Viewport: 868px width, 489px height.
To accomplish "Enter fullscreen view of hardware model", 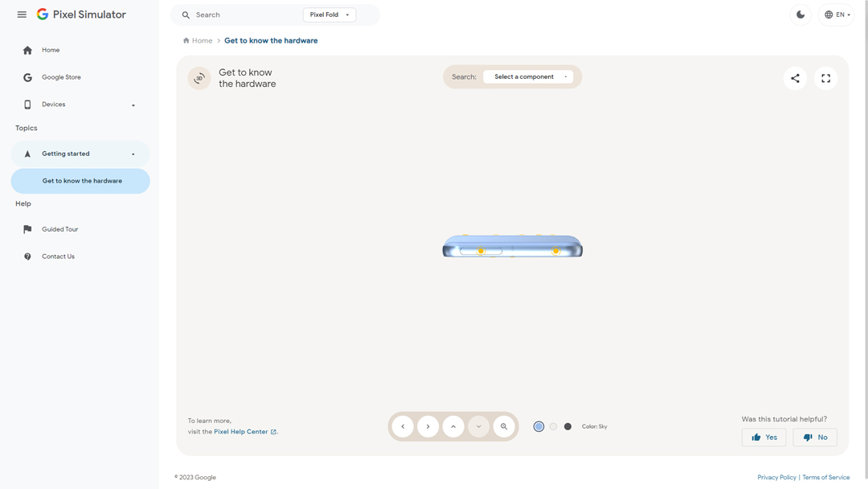I will tap(825, 78).
